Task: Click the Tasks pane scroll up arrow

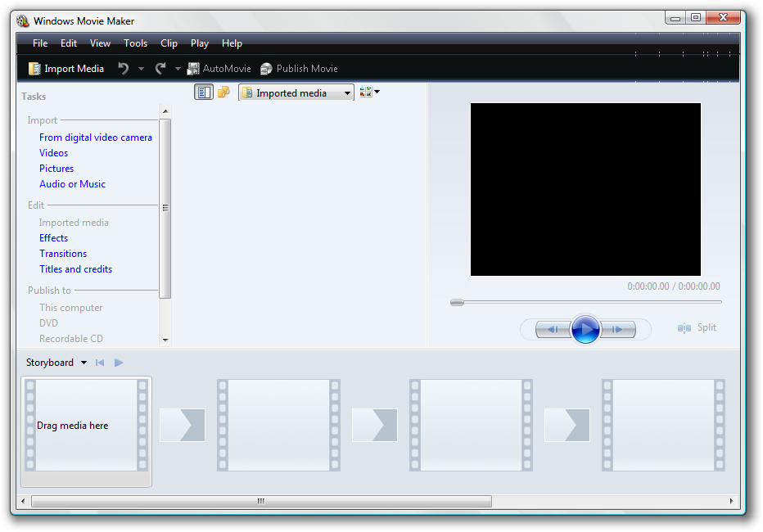Action: tap(165, 111)
